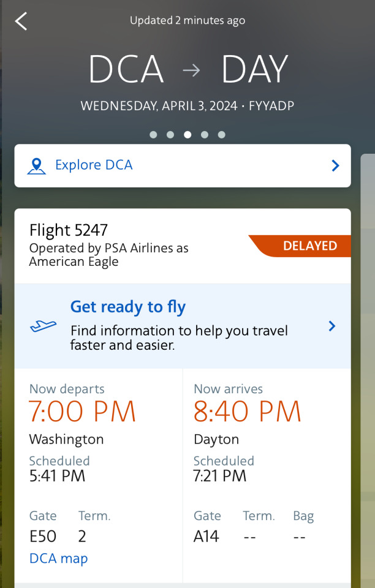Select the highlighted third page dot
This screenshot has width=375, height=588.
click(x=187, y=135)
